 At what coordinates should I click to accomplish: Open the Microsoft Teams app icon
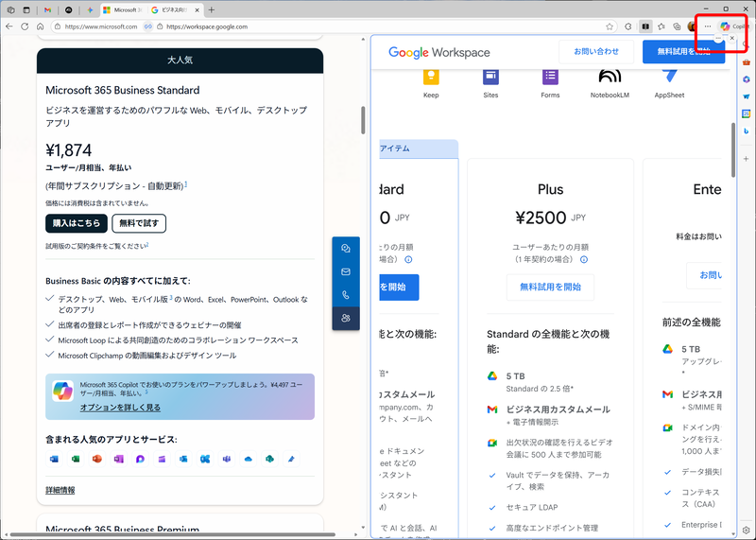(227, 459)
